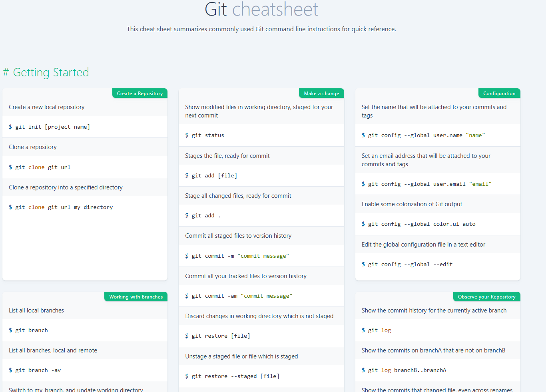
Task: Click the 'git commit -am' command line
Action: pos(239,296)
